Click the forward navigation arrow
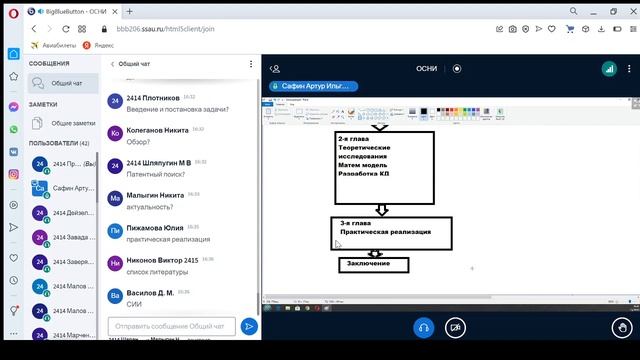Viewport: 640px width, 360px height. (x=49, y=29)
